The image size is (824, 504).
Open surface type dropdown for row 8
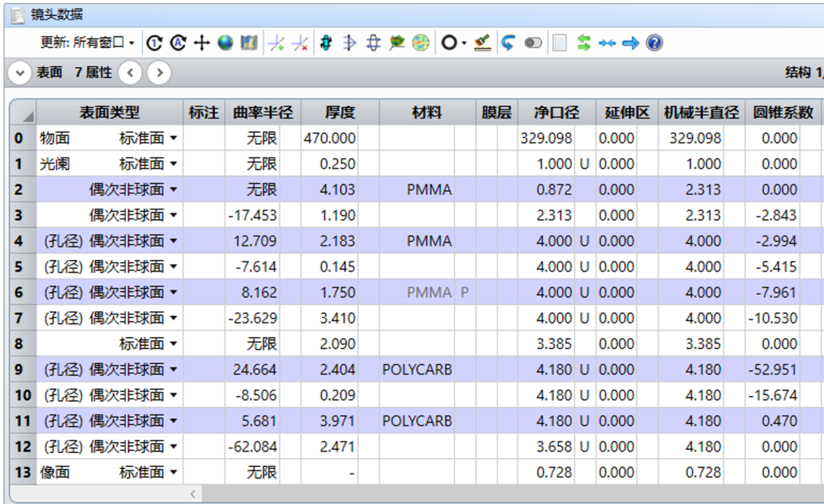pos(173,345)
